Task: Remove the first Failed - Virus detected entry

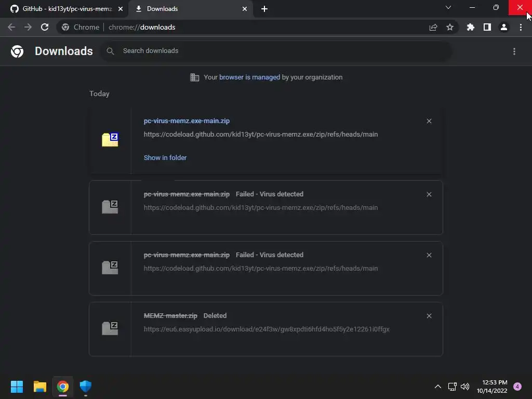Action: point(429,194)
